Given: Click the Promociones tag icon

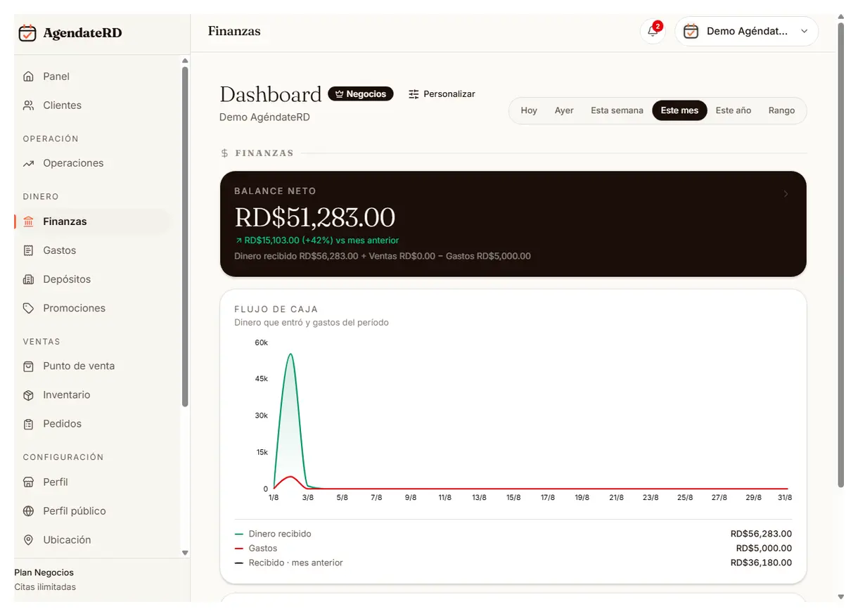Looking at the screenshot, I should click(28, 308).
